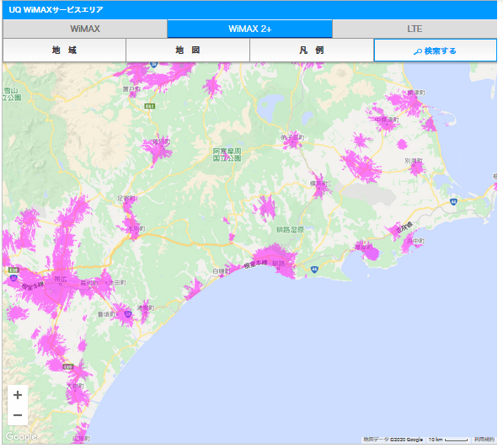
Task: Click the 検索する search button
Action: click(436, 51)
